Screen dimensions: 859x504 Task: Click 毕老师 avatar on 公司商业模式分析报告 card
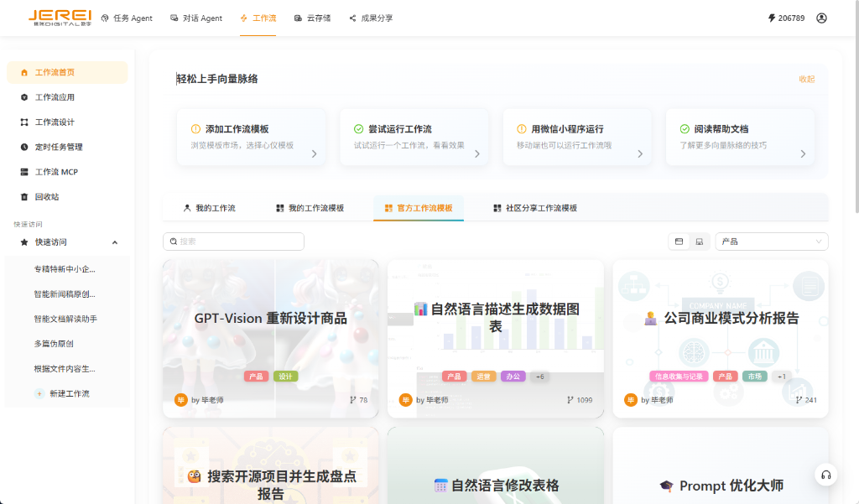[x=631, y=400]
